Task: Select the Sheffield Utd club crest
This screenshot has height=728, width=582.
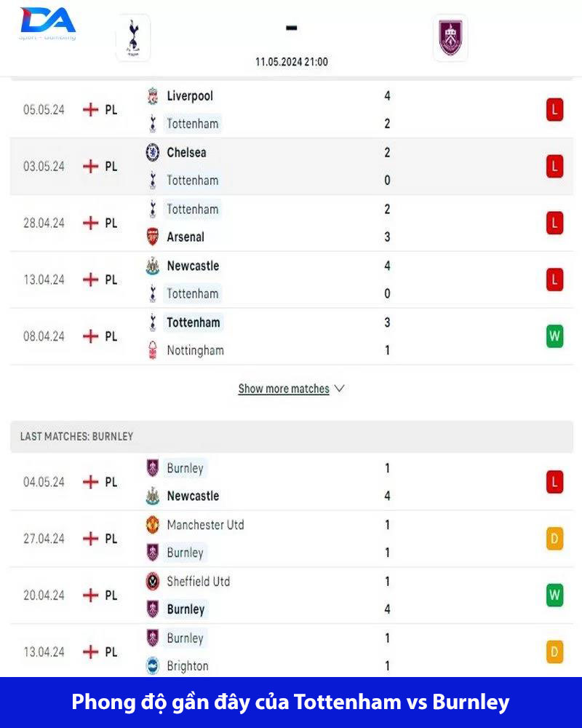Action: point(153,582)
